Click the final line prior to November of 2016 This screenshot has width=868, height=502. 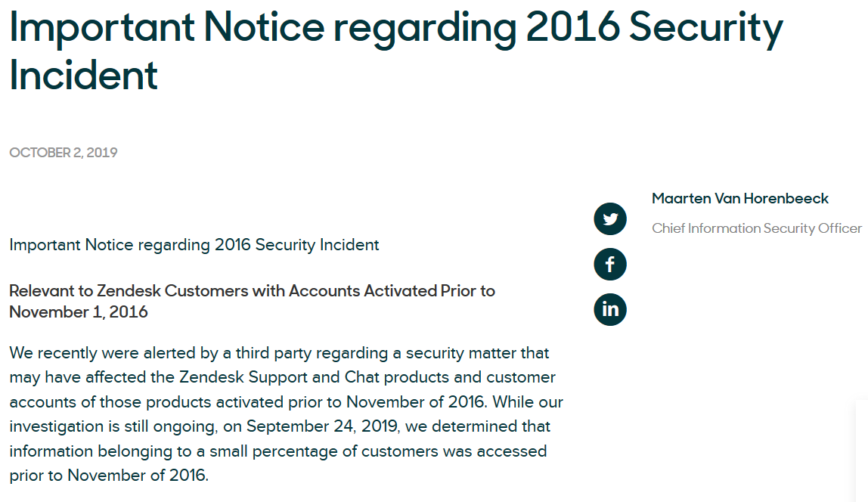109,476
